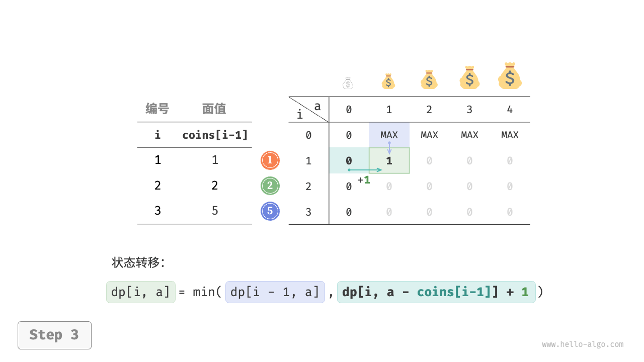Image resolution: width=644 pixels, height=362 pixels.
Task: Select the blue dp[i - 1, a] formula box
Action: pos(275,292)
